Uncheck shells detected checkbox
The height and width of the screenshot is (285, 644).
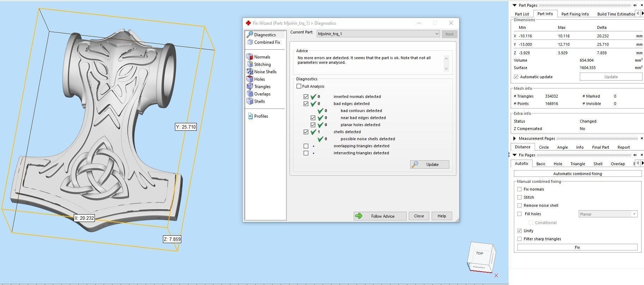(306, 132)
